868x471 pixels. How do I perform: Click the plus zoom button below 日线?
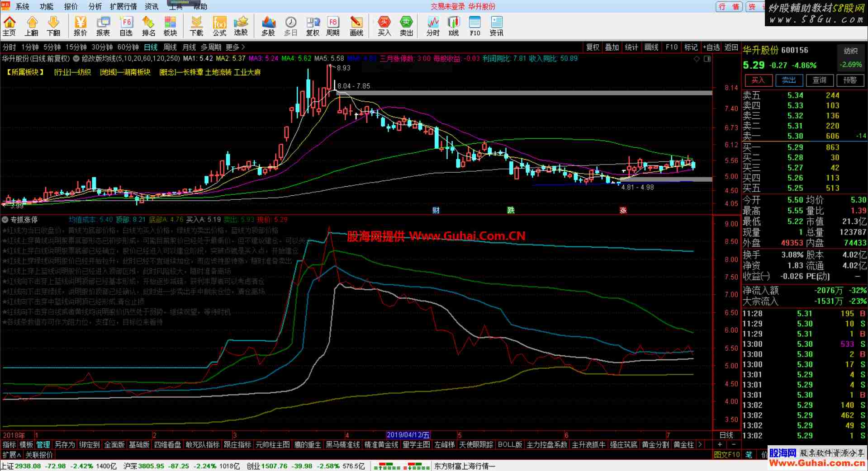[x=720, y=445]
